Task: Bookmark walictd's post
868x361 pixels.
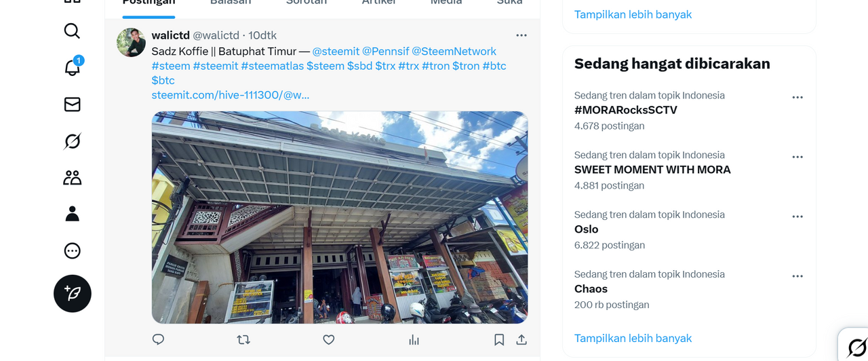Action: coord(499,339)
